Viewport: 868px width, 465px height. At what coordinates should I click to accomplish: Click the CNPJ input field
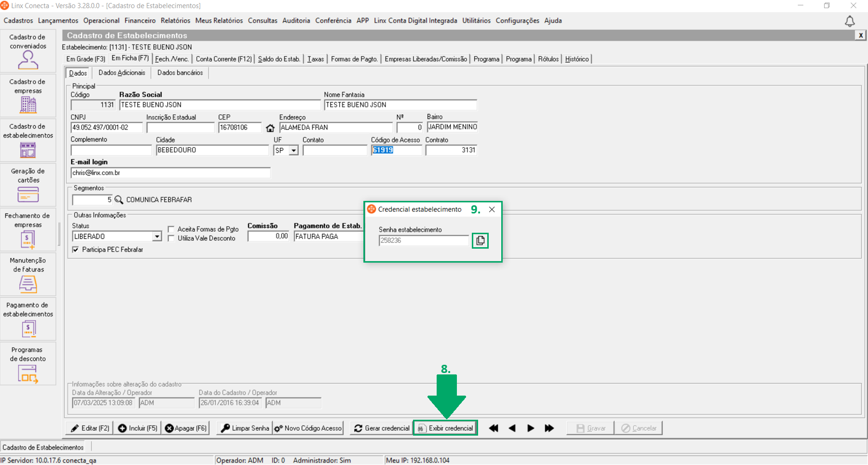pos(107,128)
